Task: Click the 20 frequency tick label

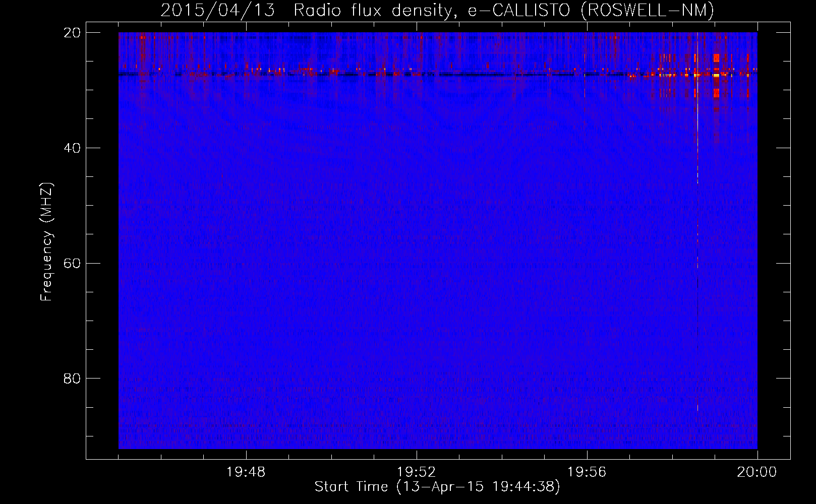Action: point(72,33)
